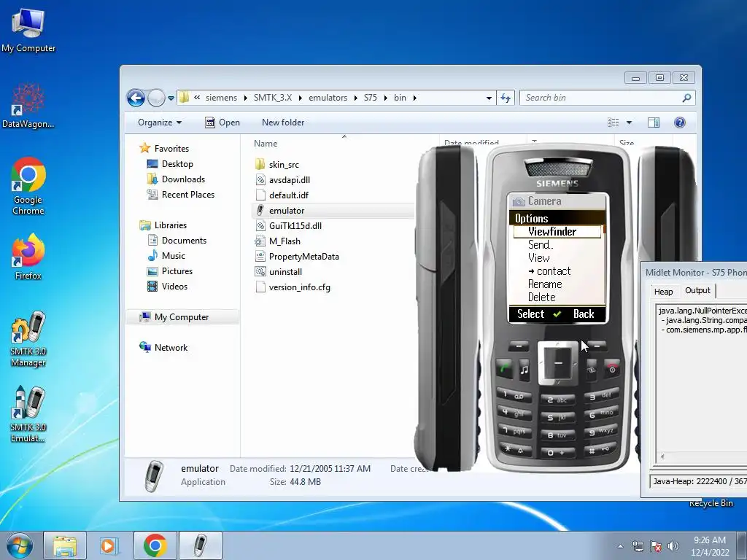This screenshot has width=747, height=560.
Task: Click the Explorer help icon
Action: click(680, 122)
